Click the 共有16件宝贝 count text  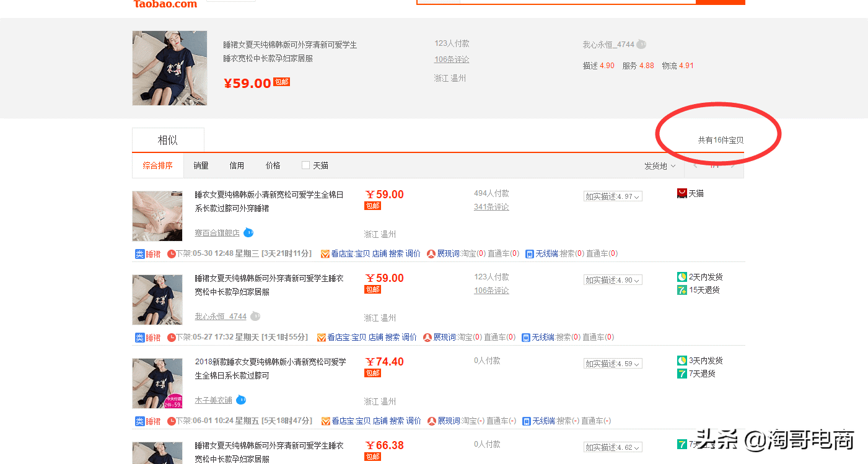[x=721, y=140]
